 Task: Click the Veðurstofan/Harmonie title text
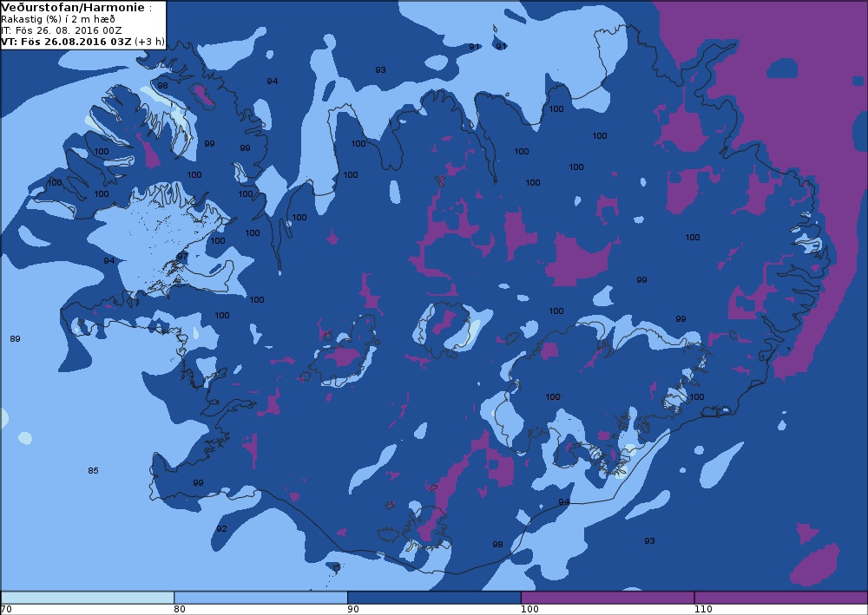(x=74, y=8)
